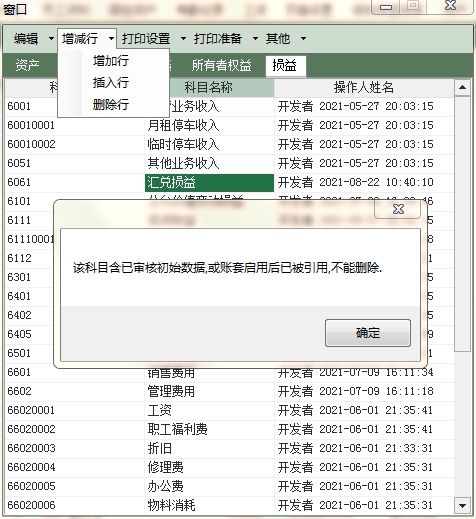Screen dimensions: 476x519
Task: Close the main window
Action: coord(450,6)
